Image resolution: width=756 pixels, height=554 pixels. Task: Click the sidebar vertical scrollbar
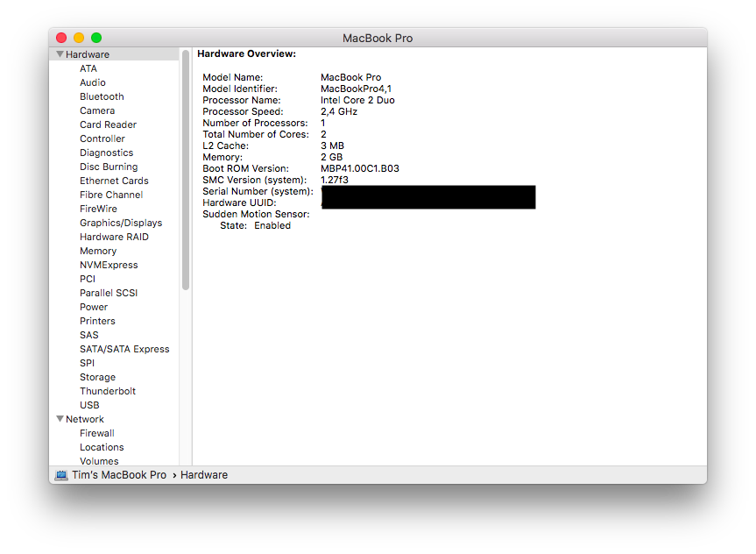186,170
